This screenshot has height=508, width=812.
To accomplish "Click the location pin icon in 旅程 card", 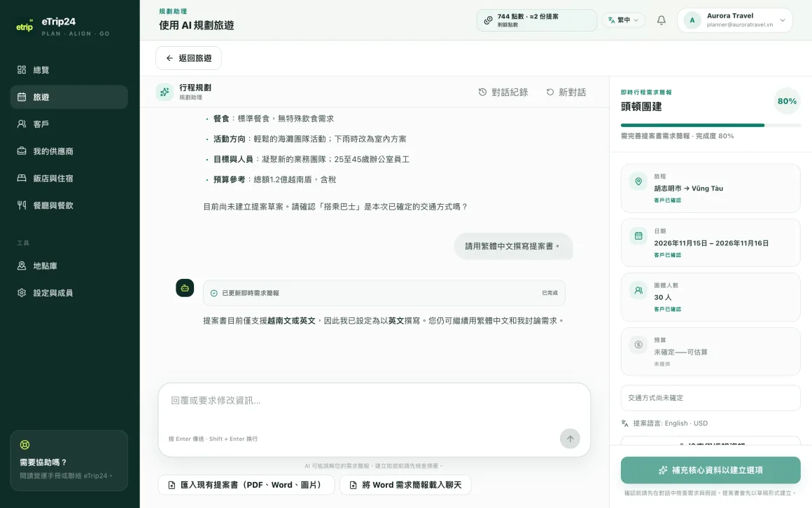I will 638,181.
